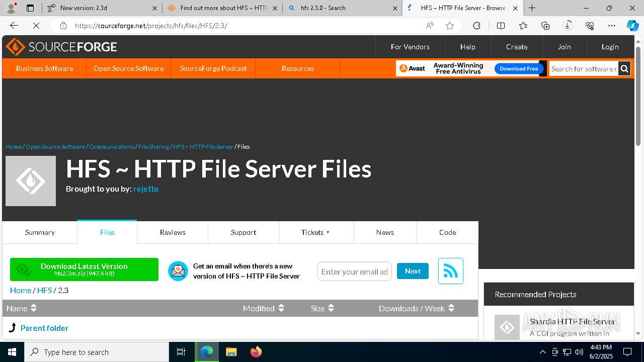This screenshot has height=362, width=644.
Task: Open the Support tab
Action: click(244, 232)
